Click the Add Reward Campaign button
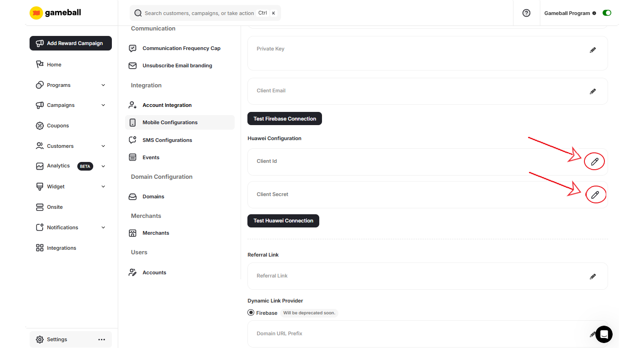Image resolution: width=644 pixels, height=348 pixels. point(70,43)
